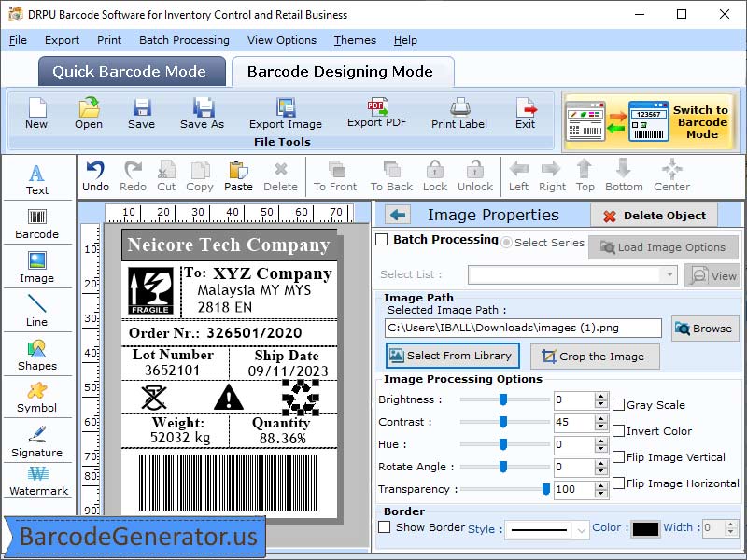The height and width of the screenshot is (560, 747).
Task: Send object To Back
Action: [391, 176]
